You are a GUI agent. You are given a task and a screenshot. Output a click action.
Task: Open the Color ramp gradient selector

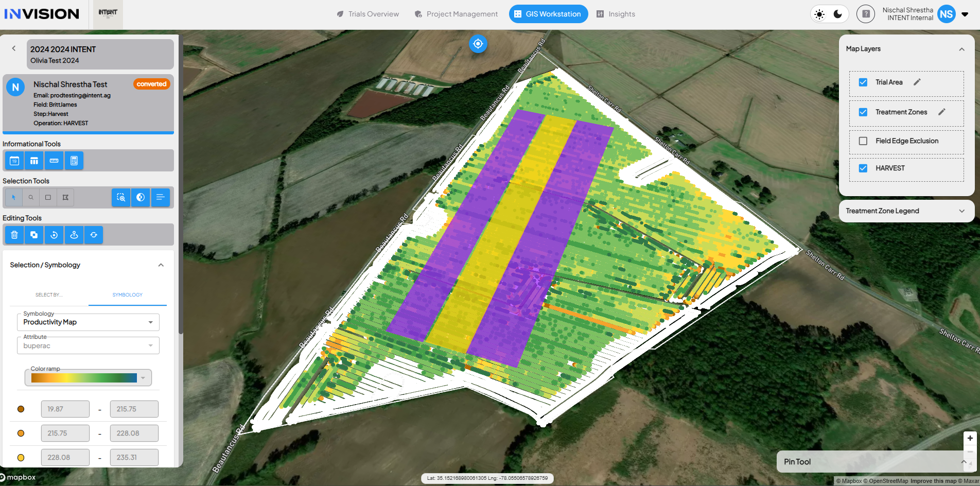point(88,378)
